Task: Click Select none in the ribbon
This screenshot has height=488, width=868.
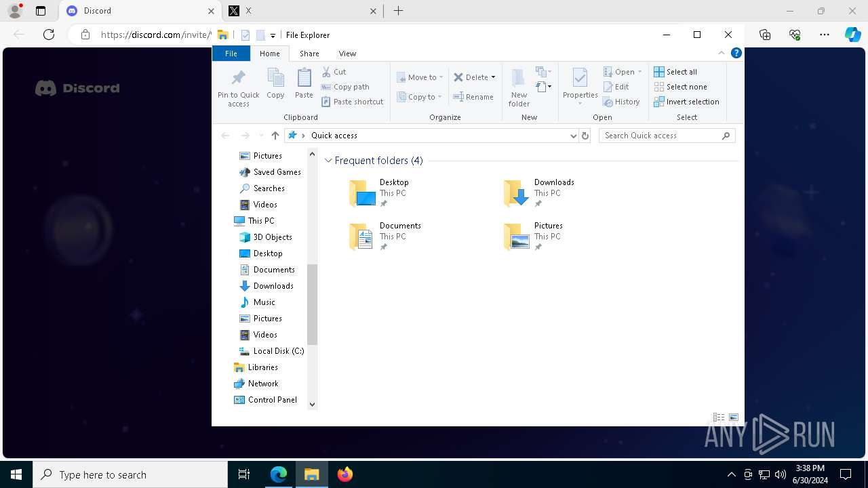Action: pyautogui.click(x=680, y=87)
